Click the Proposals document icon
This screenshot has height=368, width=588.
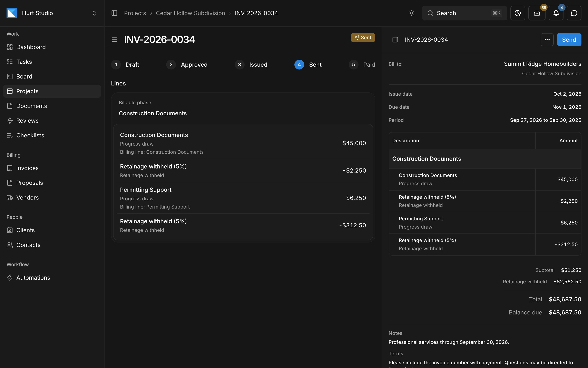pyautogui.click(x=10, y=183)
